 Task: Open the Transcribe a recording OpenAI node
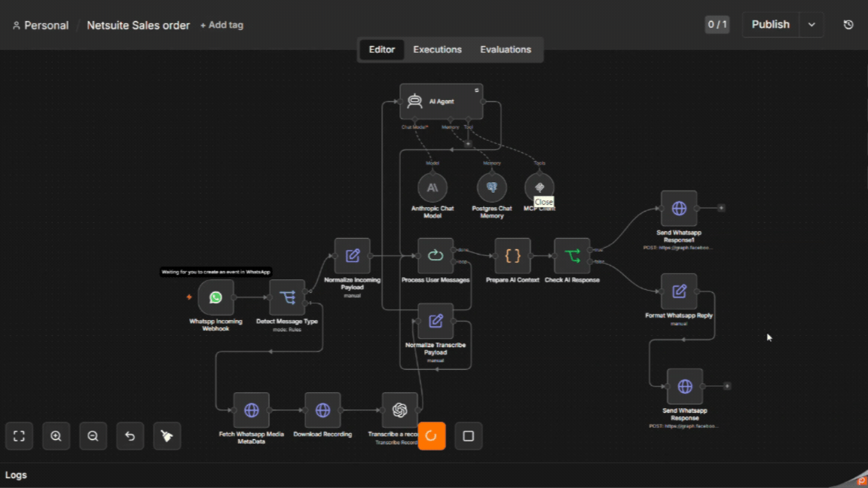[399, 410]
